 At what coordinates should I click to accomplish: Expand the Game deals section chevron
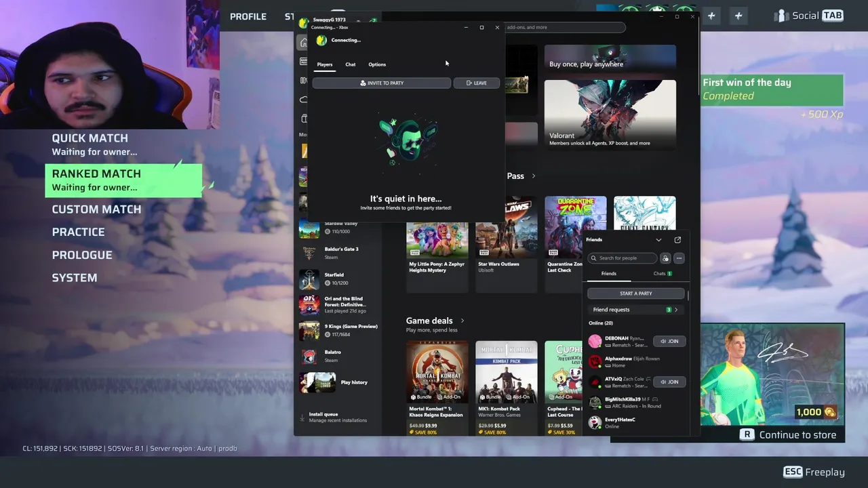462,321
